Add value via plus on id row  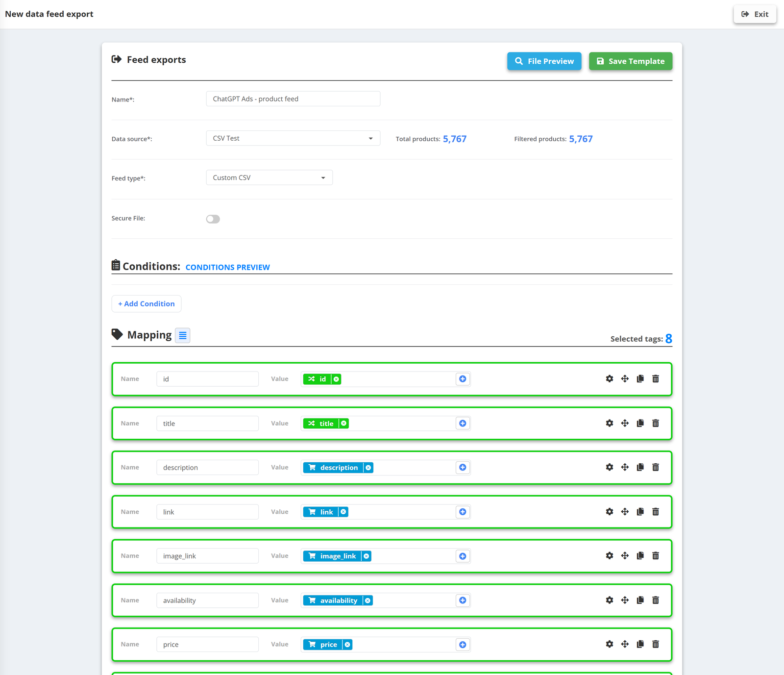pyautogui.click(x=463, y=379)
